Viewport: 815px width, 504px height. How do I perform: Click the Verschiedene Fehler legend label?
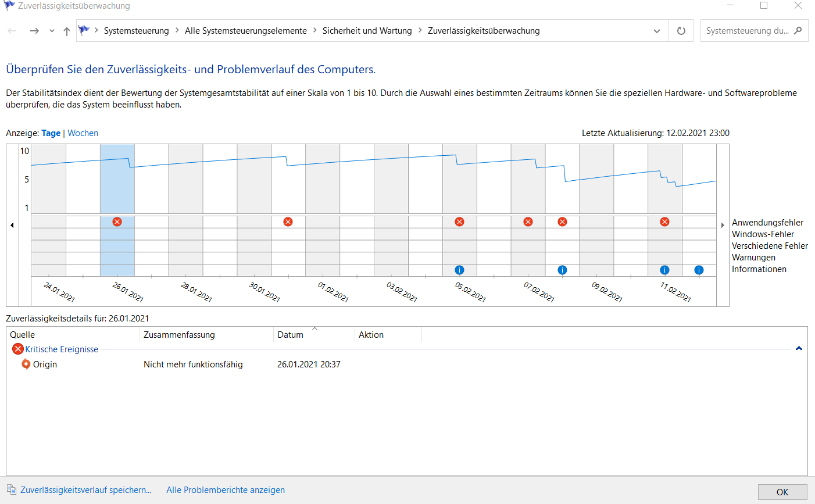[770, 246]
